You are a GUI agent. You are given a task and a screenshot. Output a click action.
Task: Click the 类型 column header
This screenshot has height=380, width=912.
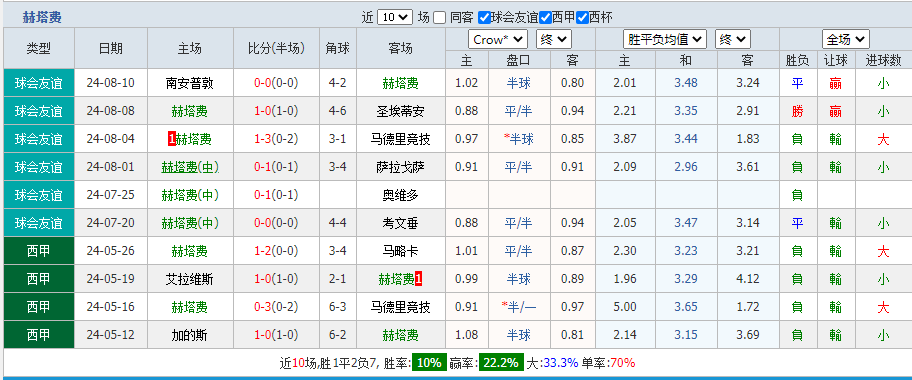tap(39, 49)
